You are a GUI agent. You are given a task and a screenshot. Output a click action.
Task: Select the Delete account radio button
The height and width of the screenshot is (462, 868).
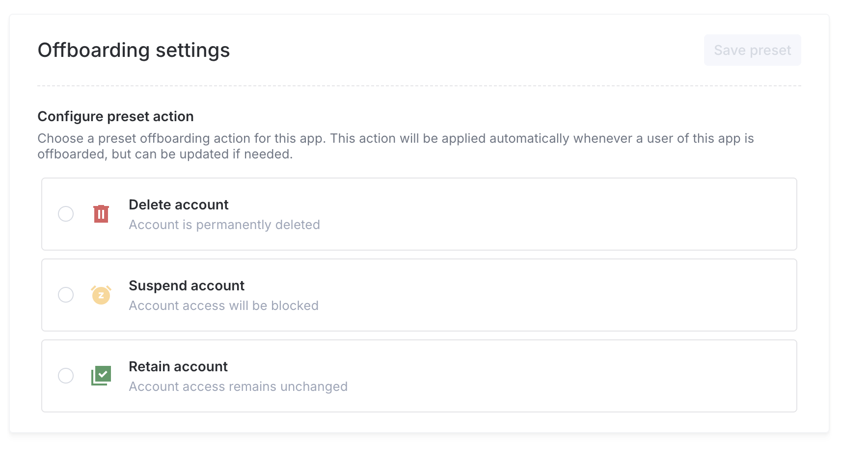[x=66, y=214]
